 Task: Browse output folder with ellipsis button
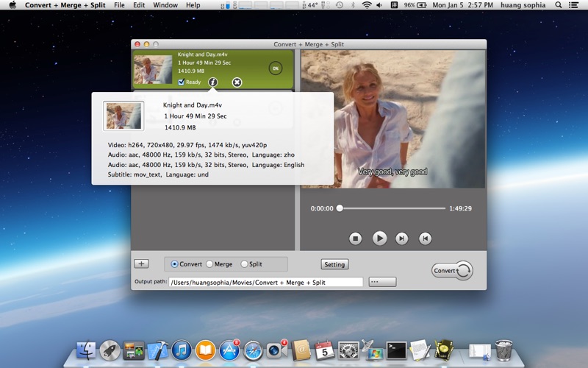point(382,282)
